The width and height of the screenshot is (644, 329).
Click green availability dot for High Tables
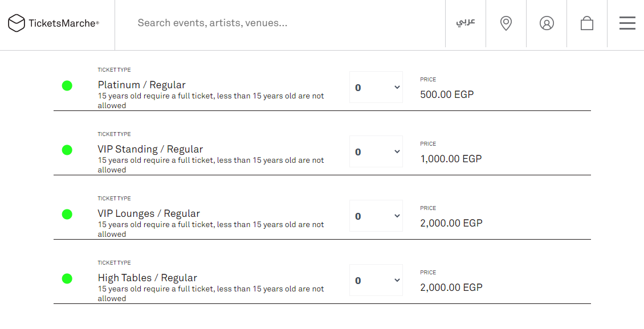(x=67, y=279)
